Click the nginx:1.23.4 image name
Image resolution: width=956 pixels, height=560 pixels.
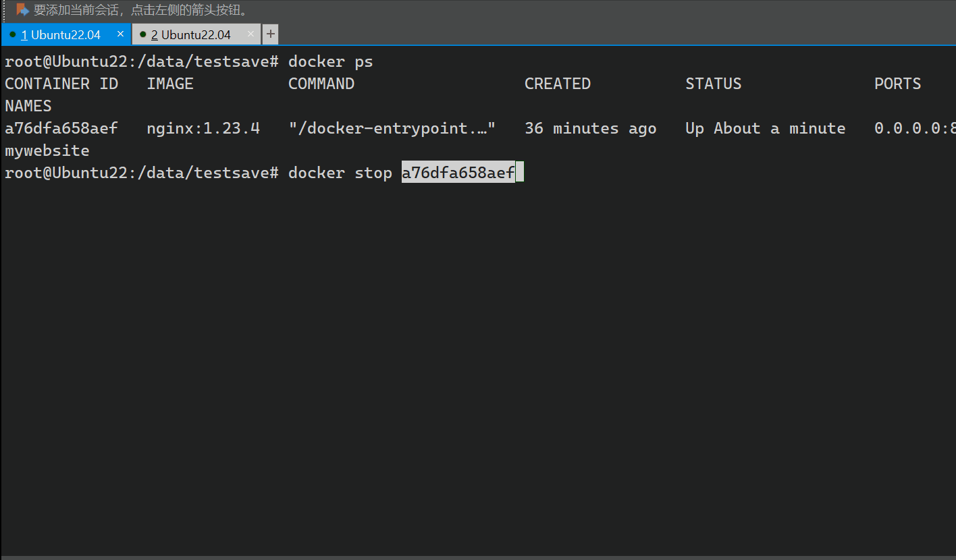(203, 128)
